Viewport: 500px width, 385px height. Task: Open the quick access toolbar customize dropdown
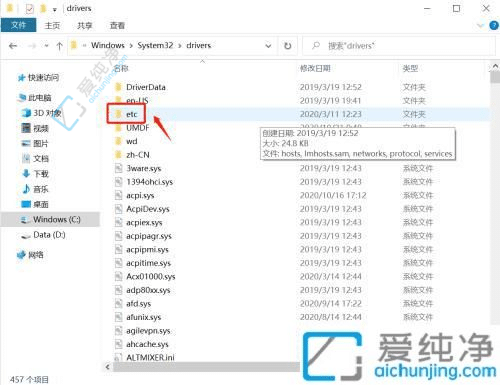(54, 10)
